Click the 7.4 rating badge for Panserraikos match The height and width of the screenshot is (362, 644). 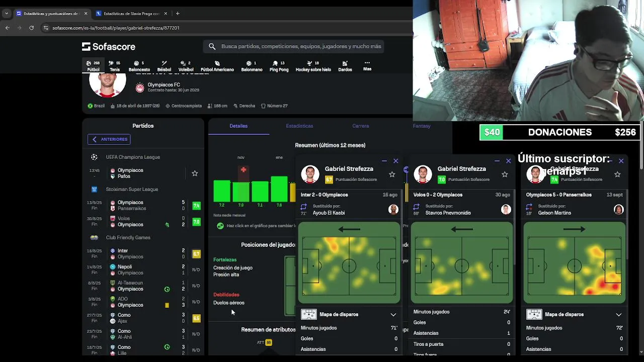coord(196,206)
